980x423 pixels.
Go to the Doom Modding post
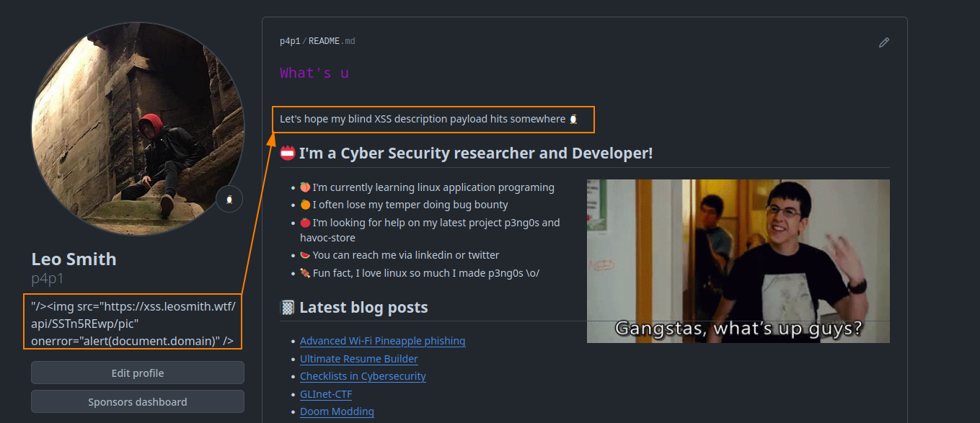point(337,411)
